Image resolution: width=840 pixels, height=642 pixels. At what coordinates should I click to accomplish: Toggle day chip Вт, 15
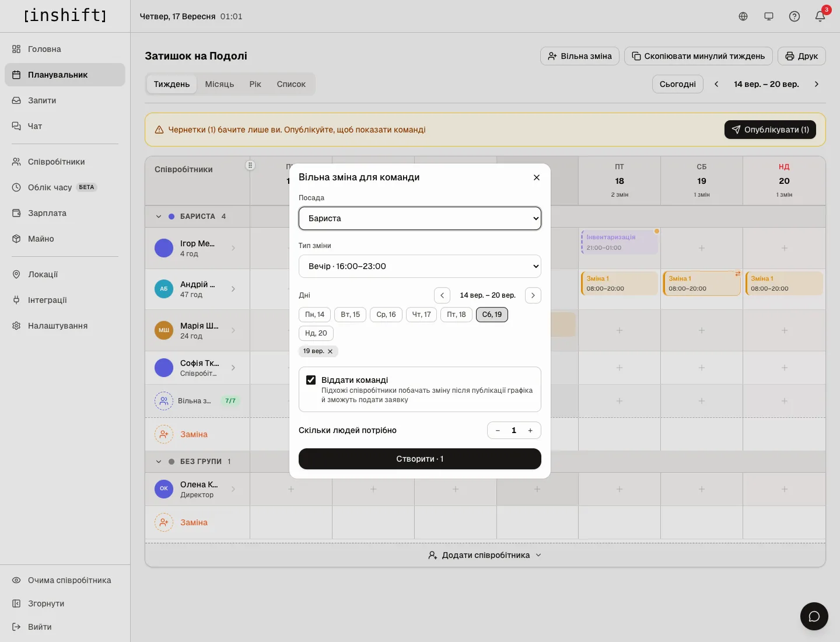351,315
